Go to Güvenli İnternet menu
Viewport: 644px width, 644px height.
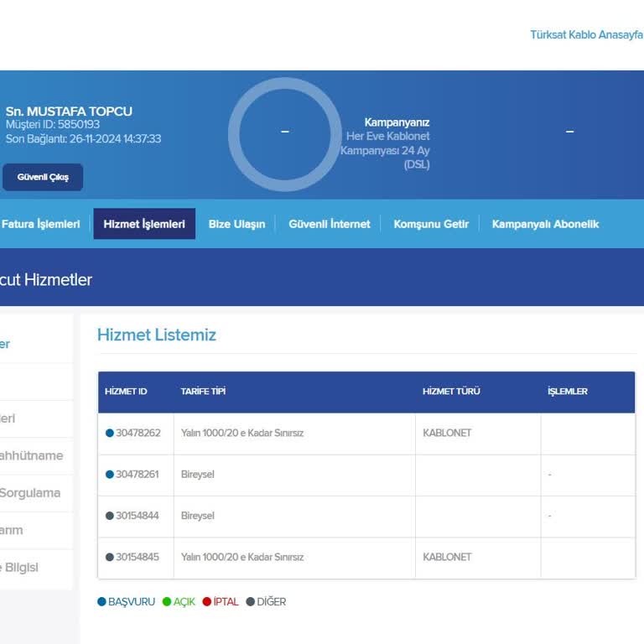[330, 224]
